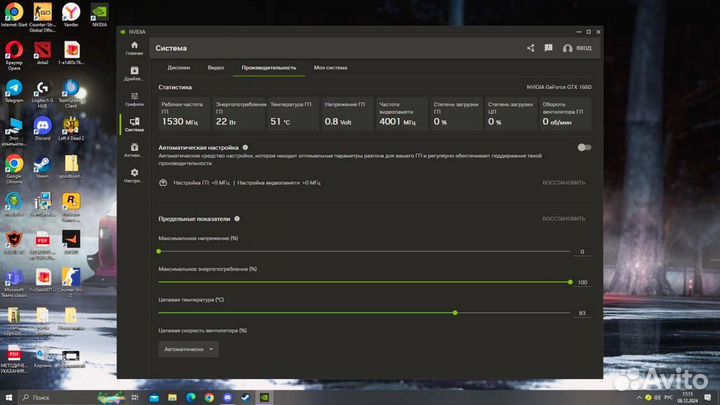Screen dimensions: 720x405
Task: Open the Settings gear in NVIDIA sidebar
Action: coord(134,175)
